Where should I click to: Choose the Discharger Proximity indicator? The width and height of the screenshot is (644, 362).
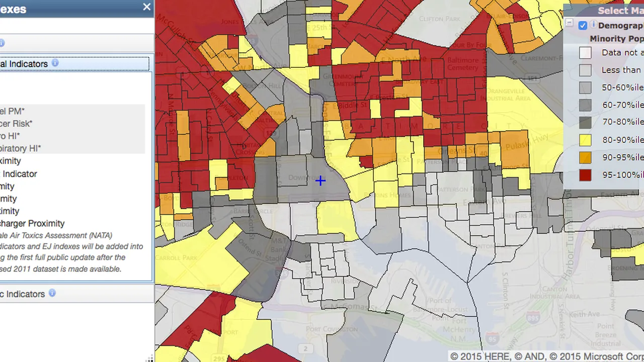click(x=32, y=223)
